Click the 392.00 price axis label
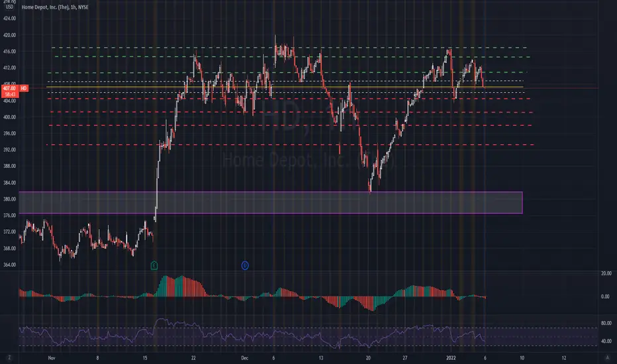The width and height of the screenshot is (617, 364). pyautogui.click(x=9, y=150)
